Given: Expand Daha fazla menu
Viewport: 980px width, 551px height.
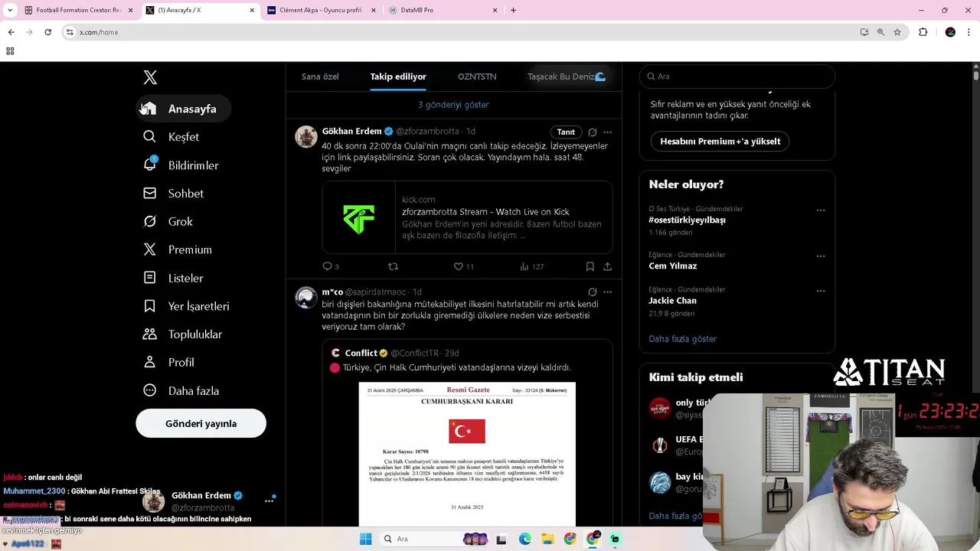Looking at the screenshot, I should click(x=181, y=391).
